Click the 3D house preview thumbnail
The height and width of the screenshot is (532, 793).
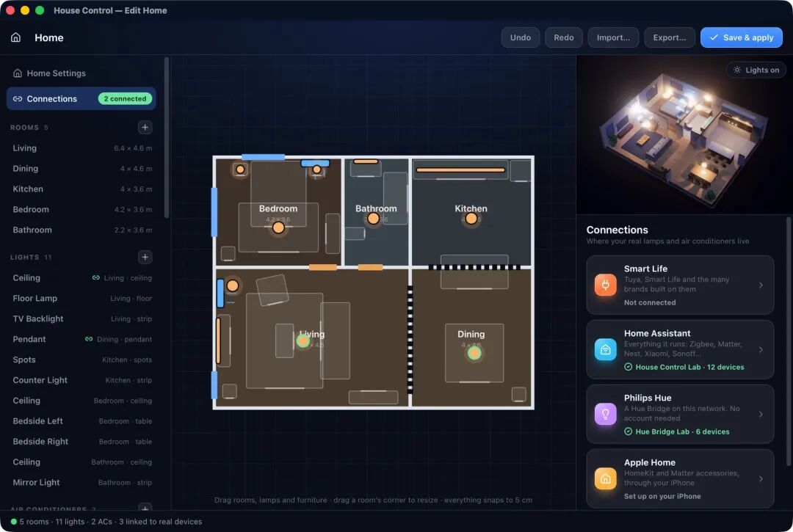[684, 136]
